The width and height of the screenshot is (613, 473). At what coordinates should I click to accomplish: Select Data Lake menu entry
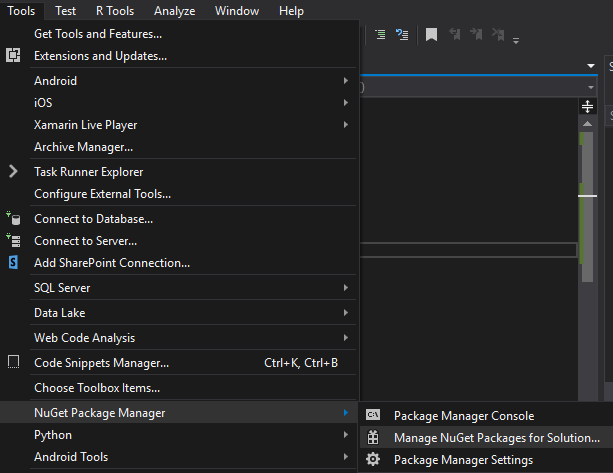[179, 313]
